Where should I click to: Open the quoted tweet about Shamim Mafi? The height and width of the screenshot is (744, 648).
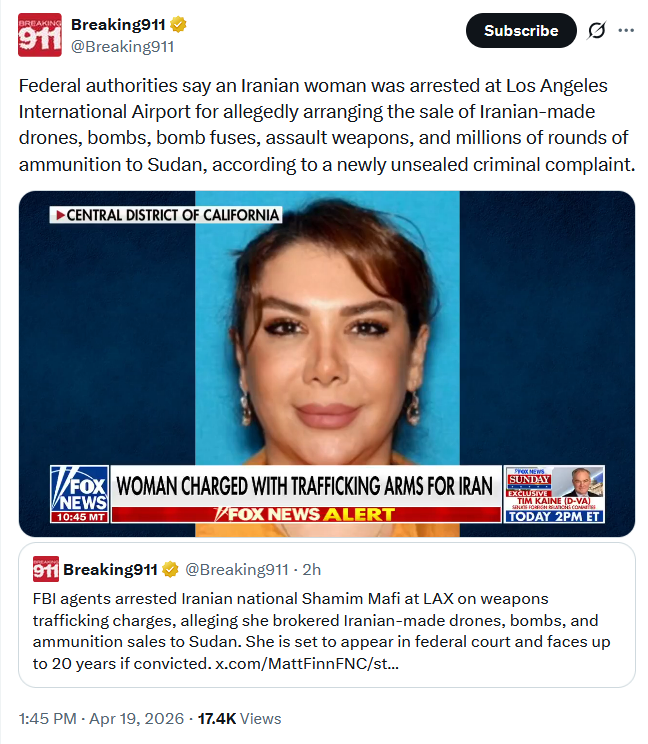(x=327, y=615)
